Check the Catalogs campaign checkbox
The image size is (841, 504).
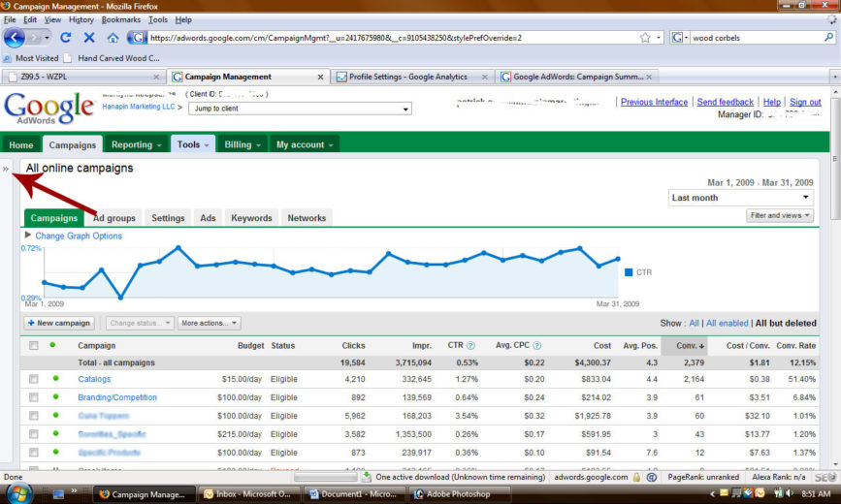click(33, 379)
